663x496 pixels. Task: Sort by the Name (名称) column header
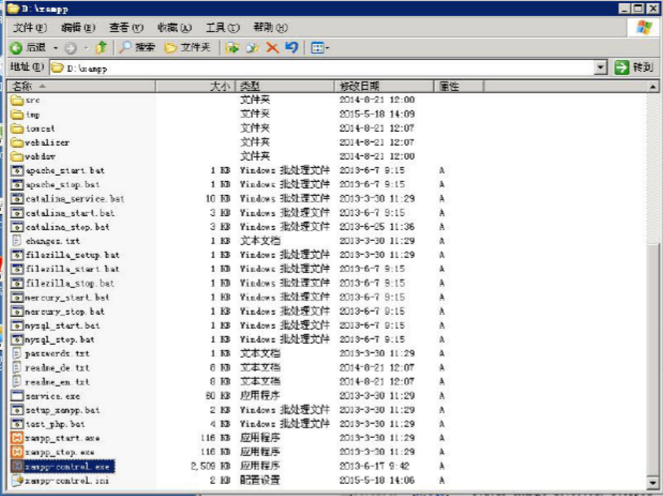(x=82, y=86)
